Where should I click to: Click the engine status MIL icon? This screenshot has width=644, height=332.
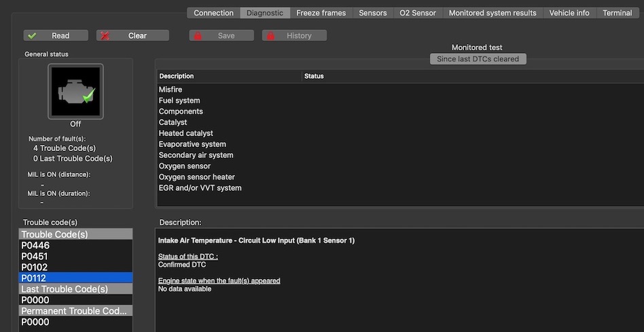coord(75,91)
